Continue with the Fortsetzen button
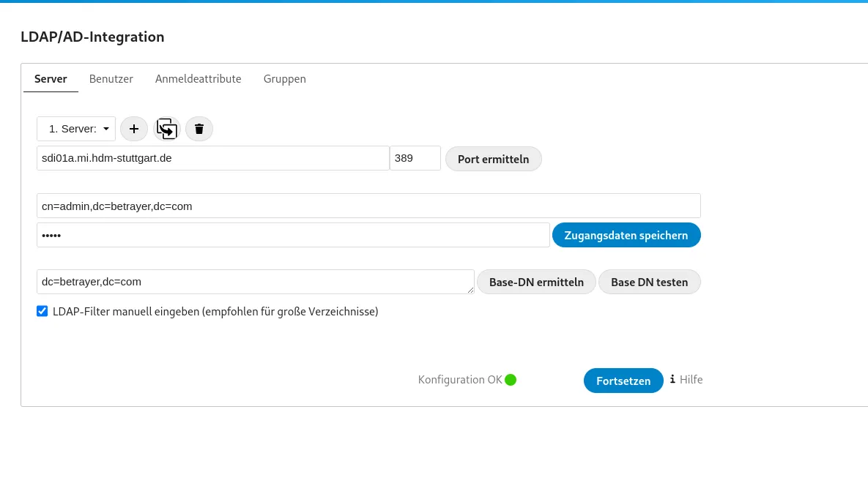Image resolution: width=868 pixels, height=483 pixels. [623, 380]
